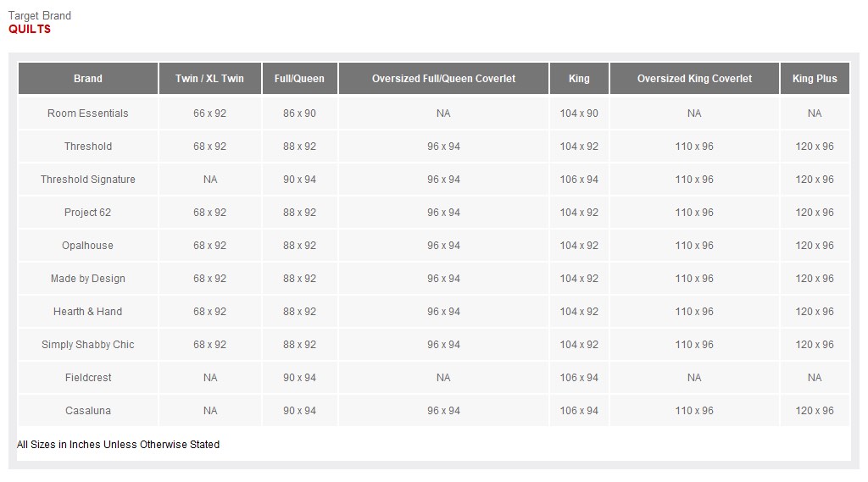
Task: Select the Threshold brand cell
Action: click(88, 147)
